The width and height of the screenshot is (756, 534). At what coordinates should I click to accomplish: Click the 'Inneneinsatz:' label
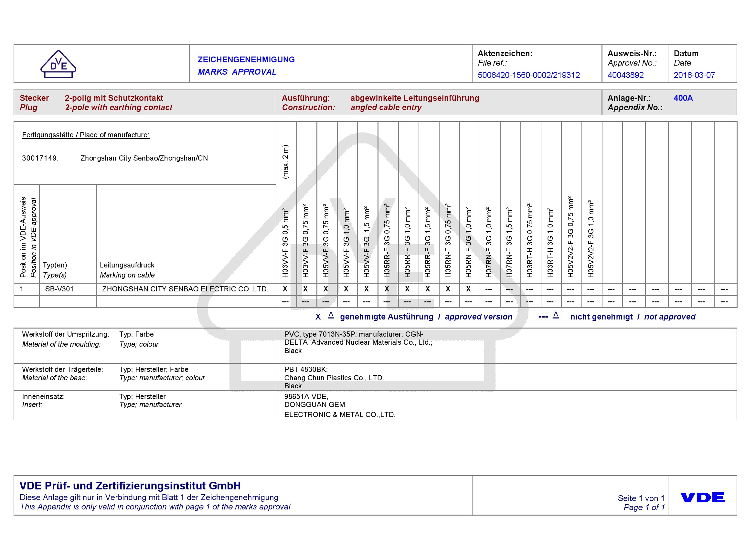click(43, 396)
